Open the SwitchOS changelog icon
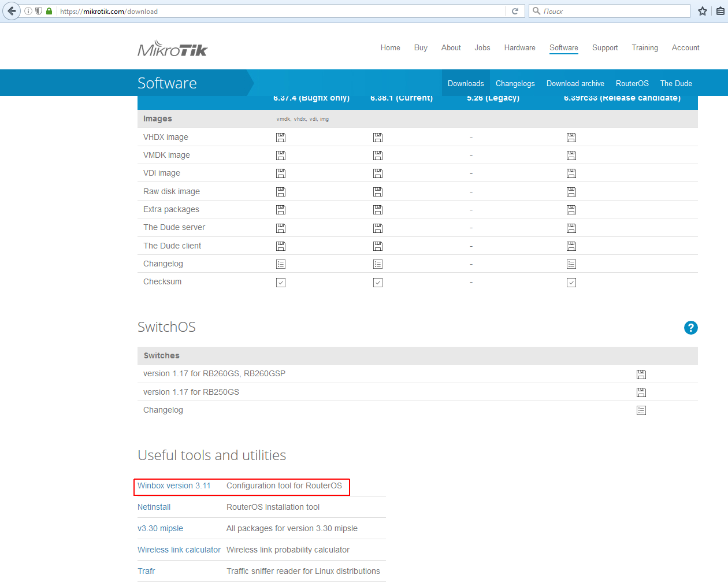 (x=641, y=410)
